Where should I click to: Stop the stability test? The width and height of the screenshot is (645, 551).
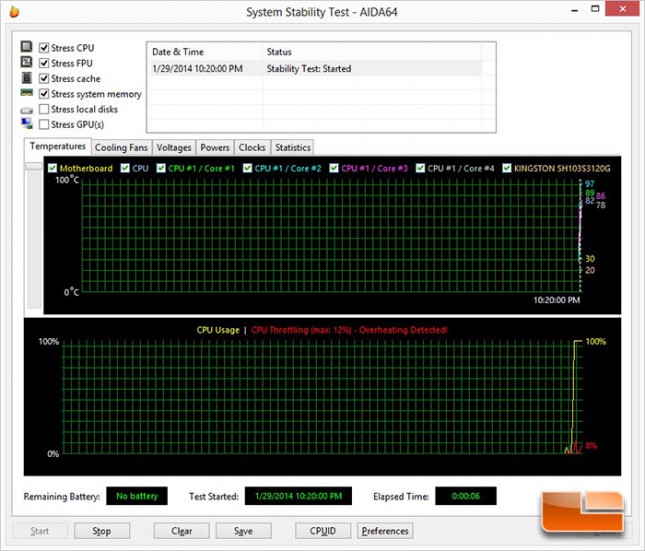pyautogui.click(x=102, y=531)
